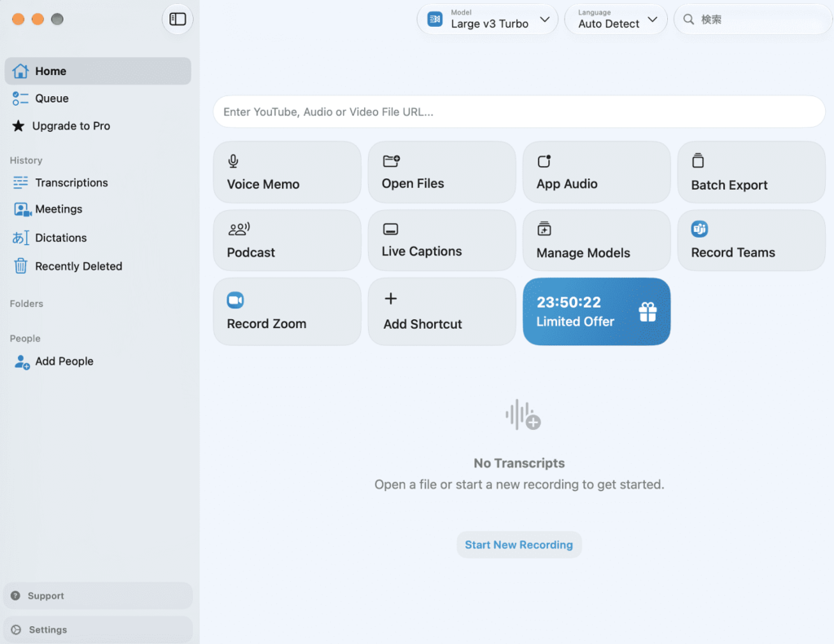
Task: Choose the Open Files shortcut
Action: [442, 172]
